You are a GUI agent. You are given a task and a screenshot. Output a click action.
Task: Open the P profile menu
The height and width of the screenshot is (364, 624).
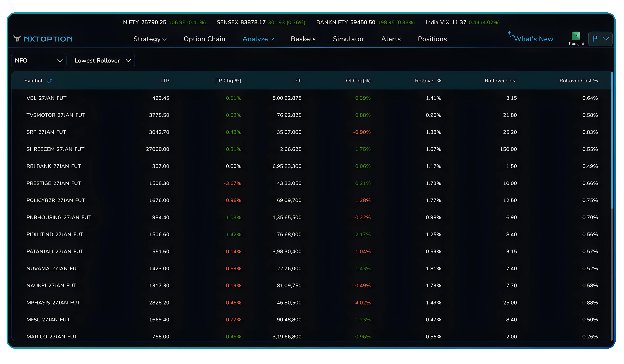click(x=600, y=39)
